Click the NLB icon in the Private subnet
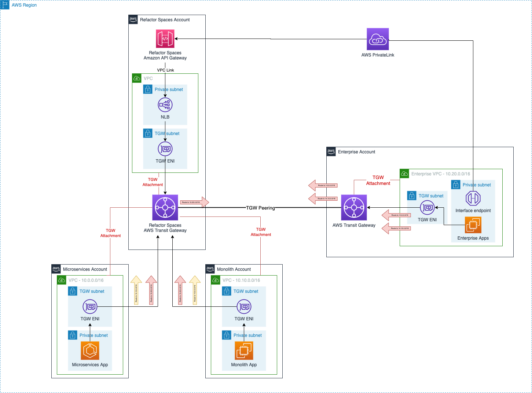The height and width of the screenshot is (393, 532). tap(165, 105)
